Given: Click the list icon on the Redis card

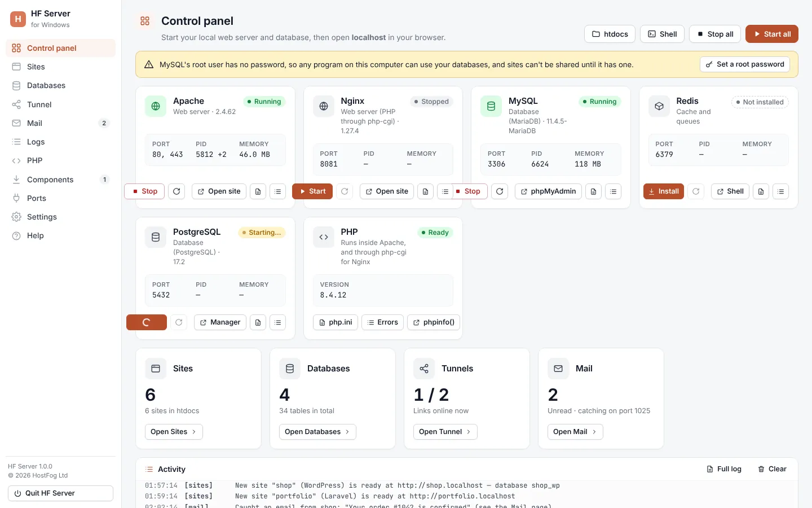Looking at the screenshot, I should click(x=780, y=191).
